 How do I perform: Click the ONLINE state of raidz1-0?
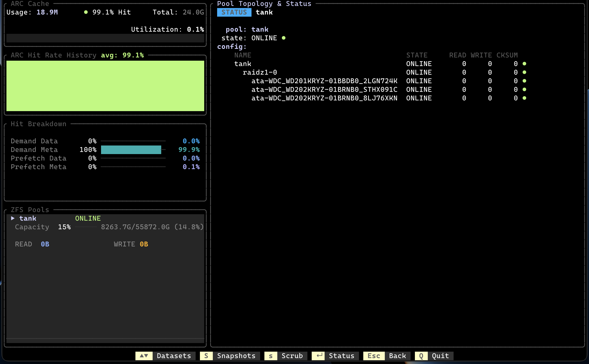(419, 72)
